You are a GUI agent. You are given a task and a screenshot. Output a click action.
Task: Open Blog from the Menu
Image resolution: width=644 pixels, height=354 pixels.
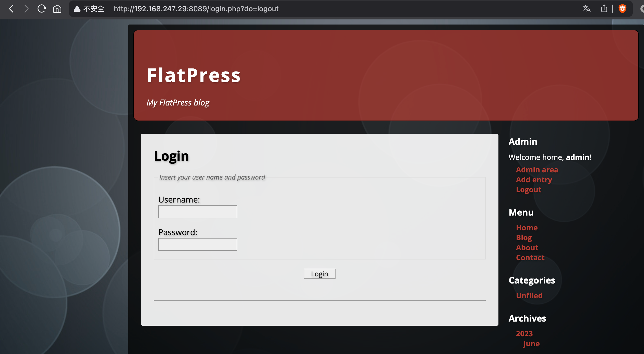pos(524,238)
